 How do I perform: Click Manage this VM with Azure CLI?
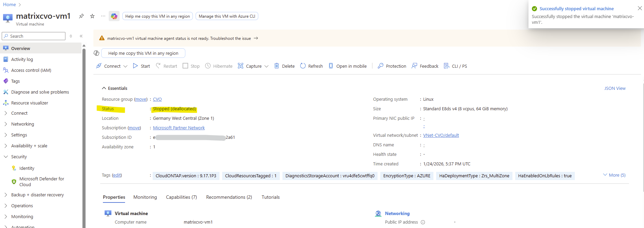(x=227, y=16)
